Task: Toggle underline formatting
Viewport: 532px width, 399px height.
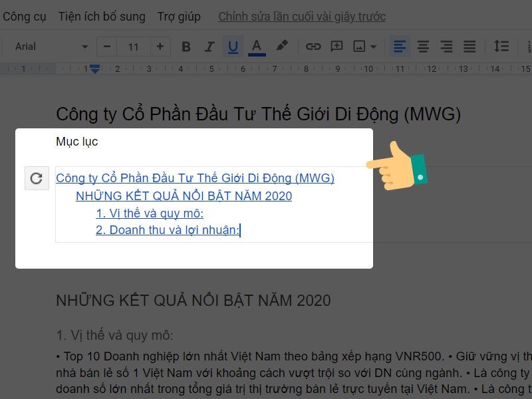Action: point(233,47)
